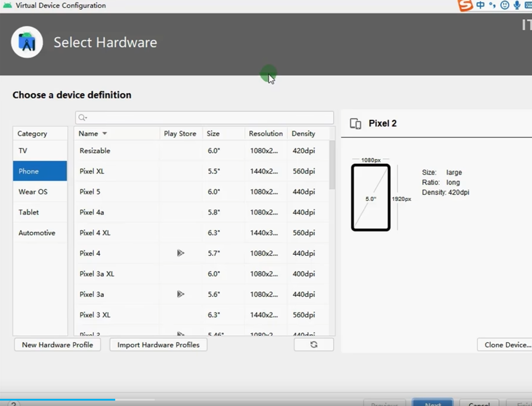Select the Pixel 5 device row
The width and height of the screenshot is (532, 406).
pyautogui.click(x=202, y=192)
